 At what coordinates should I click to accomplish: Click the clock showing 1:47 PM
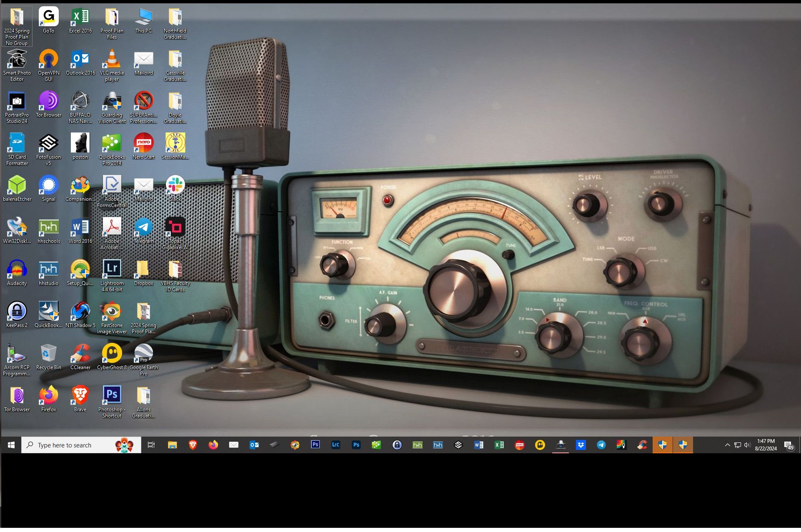click(x=766, y=445)
